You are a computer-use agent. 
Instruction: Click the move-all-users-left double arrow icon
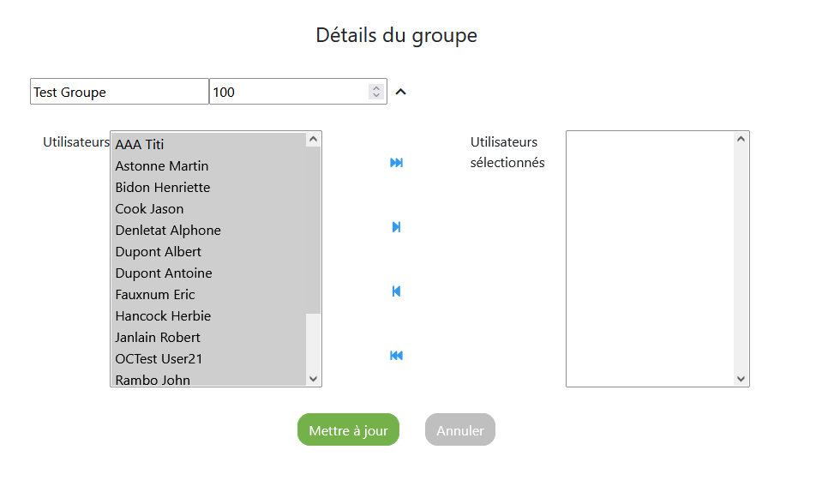[x=396, y=356]
